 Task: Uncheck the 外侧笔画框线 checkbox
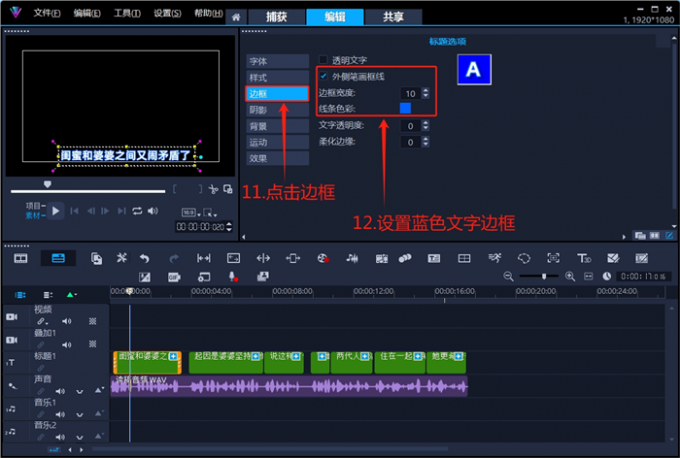323,76
